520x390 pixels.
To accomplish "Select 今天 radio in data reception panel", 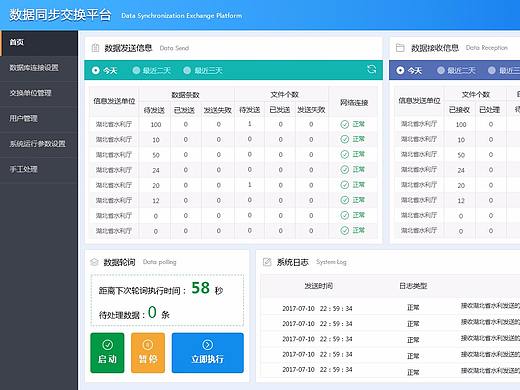I will tap(400, 70).
